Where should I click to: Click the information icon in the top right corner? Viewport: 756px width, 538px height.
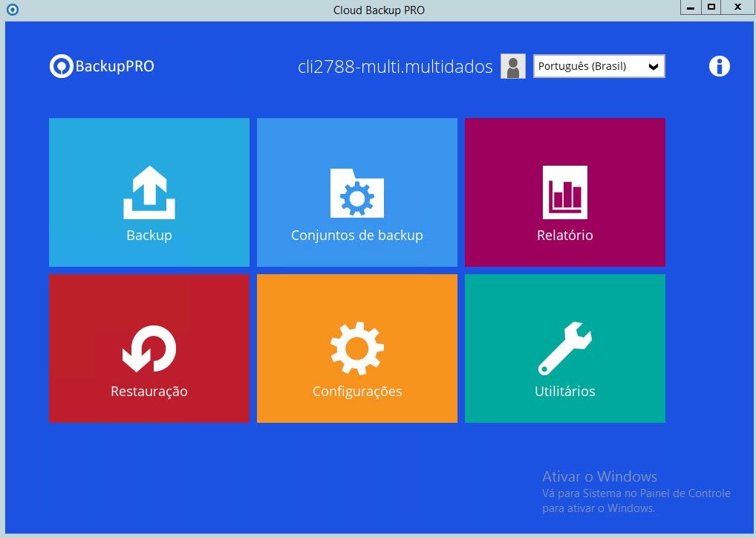pos(718,66)
